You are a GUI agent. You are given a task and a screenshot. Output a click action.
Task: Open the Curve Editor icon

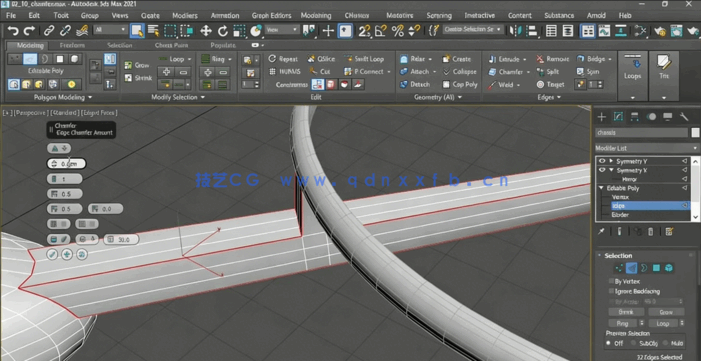click(604, 31)
